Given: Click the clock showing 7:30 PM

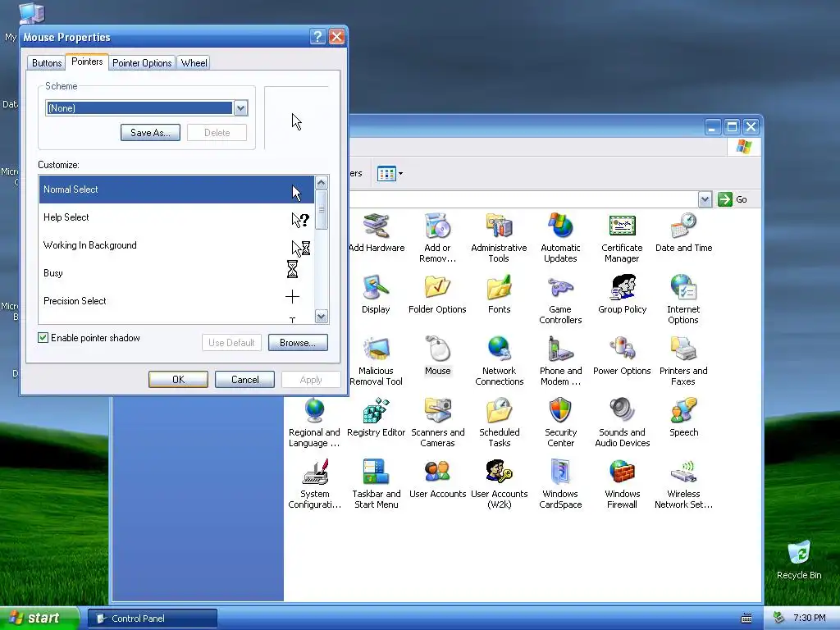Looking at the screenshot, I should click(810, 619).
